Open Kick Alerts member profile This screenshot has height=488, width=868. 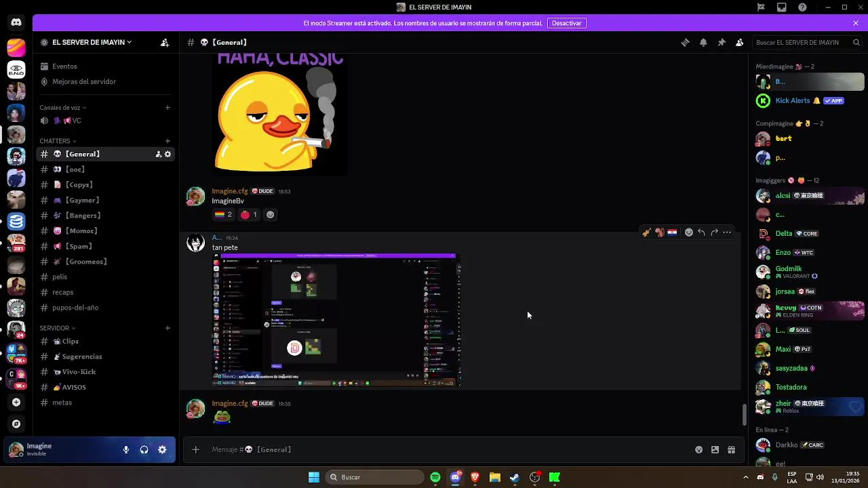point(809,101)
